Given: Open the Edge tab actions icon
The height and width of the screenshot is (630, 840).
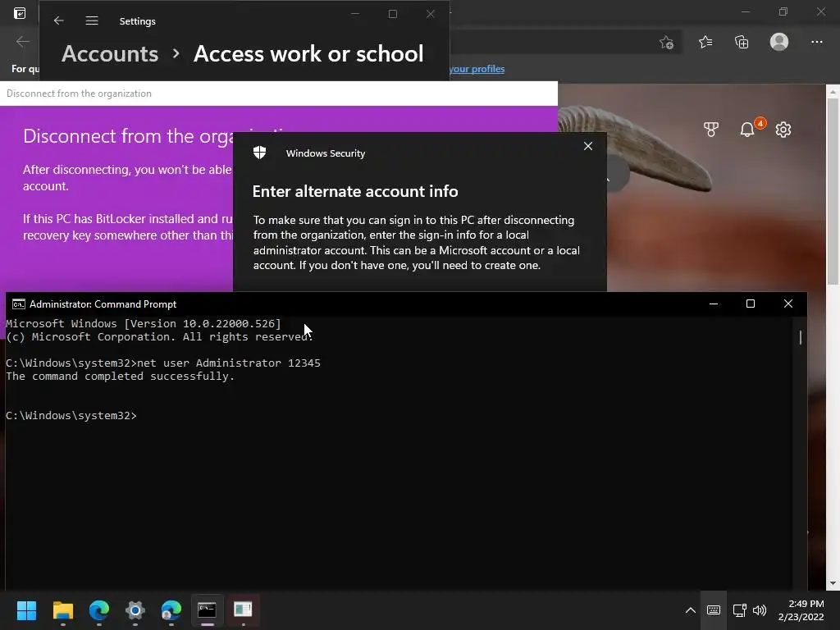Looking at the screenshot, I should pyautogui.click(x=20, y=13).
